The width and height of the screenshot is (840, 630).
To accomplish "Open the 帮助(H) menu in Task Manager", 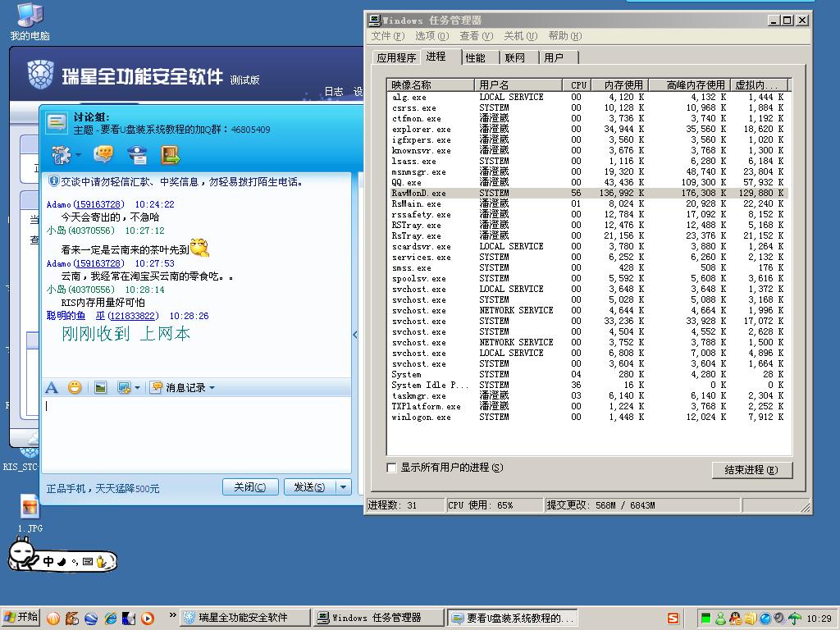I will 564,36.
